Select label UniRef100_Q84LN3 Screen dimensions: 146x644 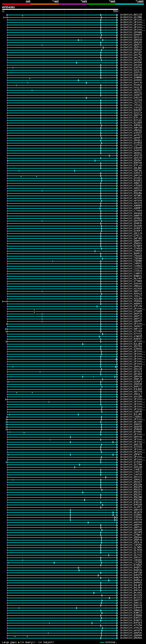point(131,42)
